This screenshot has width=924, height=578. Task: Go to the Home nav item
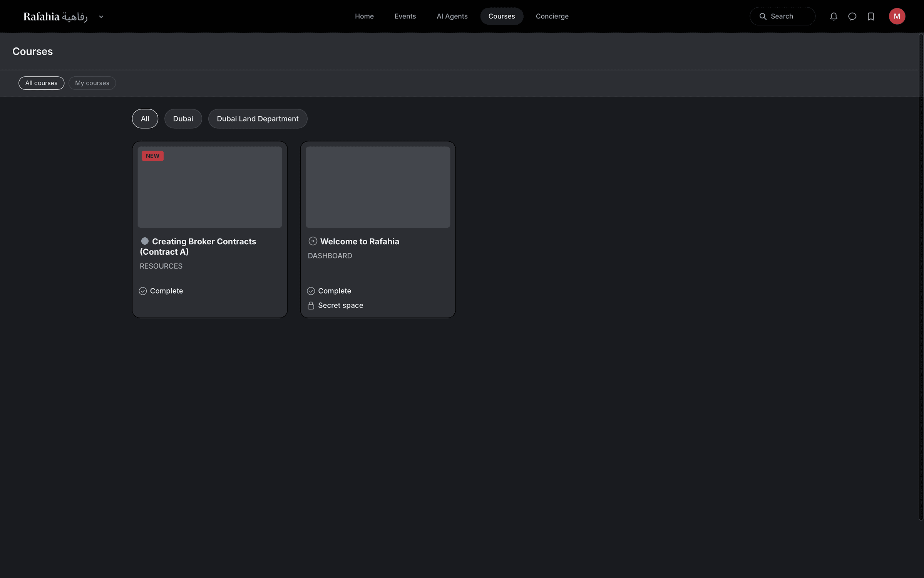[x=364, y=16]
